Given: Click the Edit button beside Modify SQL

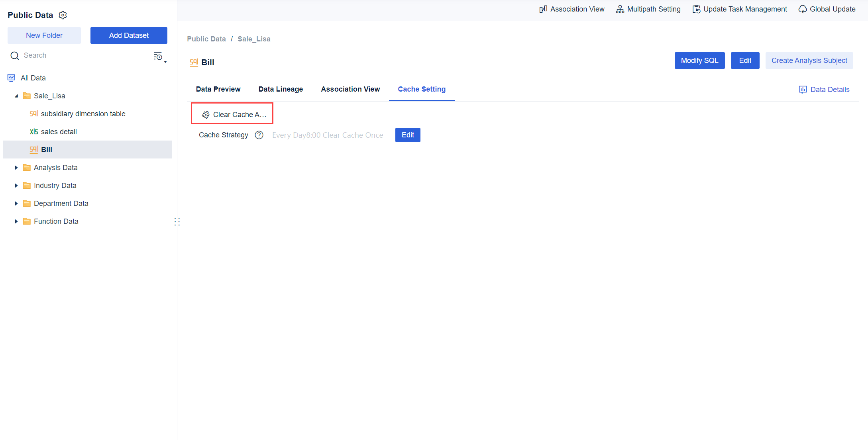Looking at the screenshot, I should [x=745, y=61].
